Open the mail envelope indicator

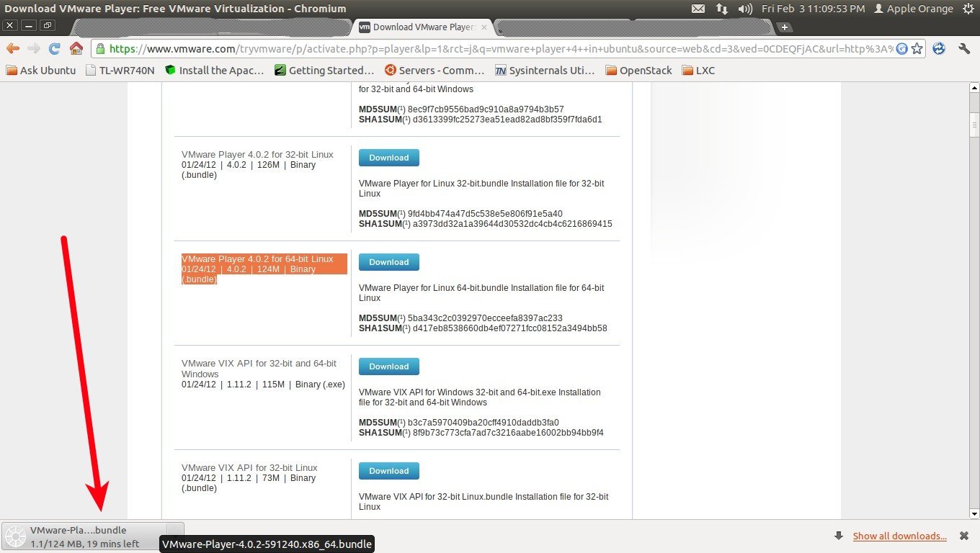click(698, 9)
